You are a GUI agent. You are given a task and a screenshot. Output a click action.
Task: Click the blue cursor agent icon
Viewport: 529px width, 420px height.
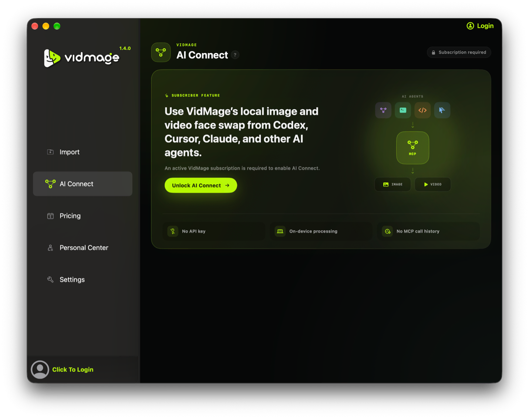click(442, 110)
